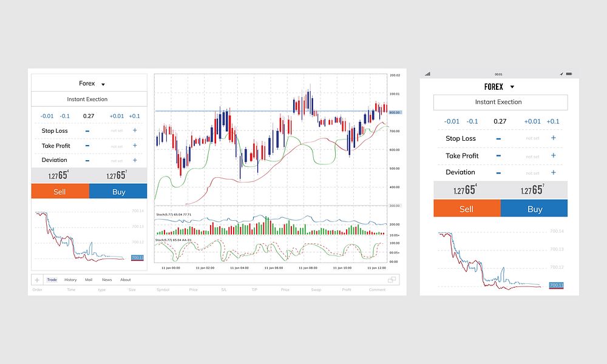Open the News tab
The width and height of the screenshot is (607, 364).
(107, 280)
